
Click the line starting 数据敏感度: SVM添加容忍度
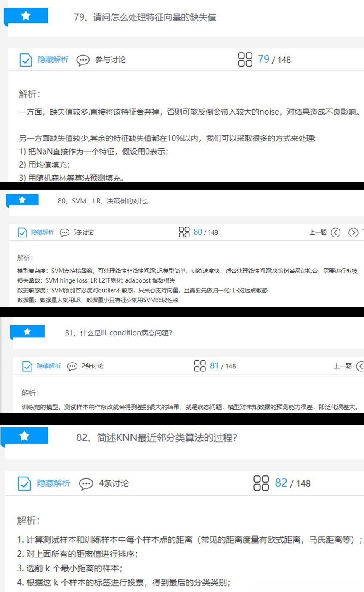(x=142, y=291)
